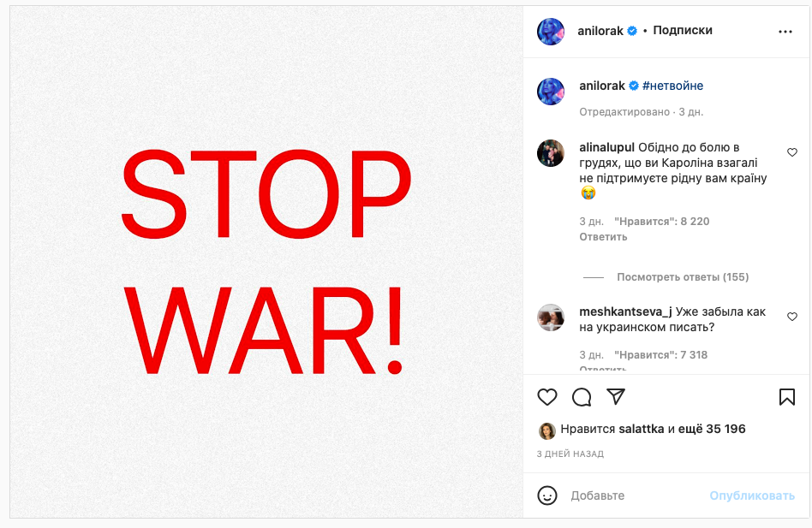Like meshkantseva_j's comment heart
The width and height of the screenshot is (812, 528).
click(792, 317)
